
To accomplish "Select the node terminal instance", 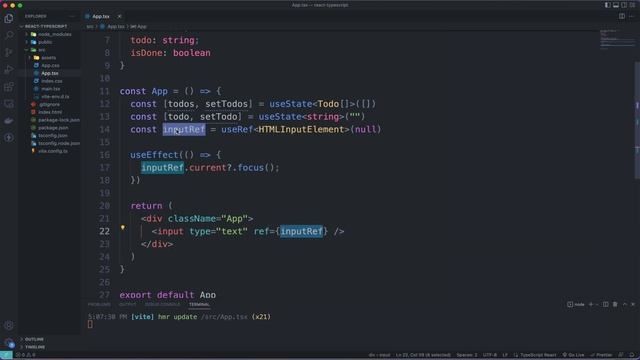I will click(576, 304).
